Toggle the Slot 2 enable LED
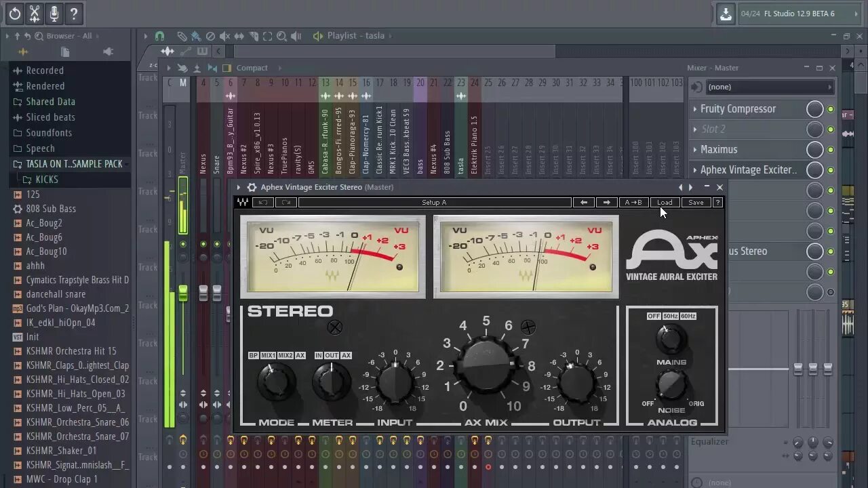 click(x=830, y=129)
